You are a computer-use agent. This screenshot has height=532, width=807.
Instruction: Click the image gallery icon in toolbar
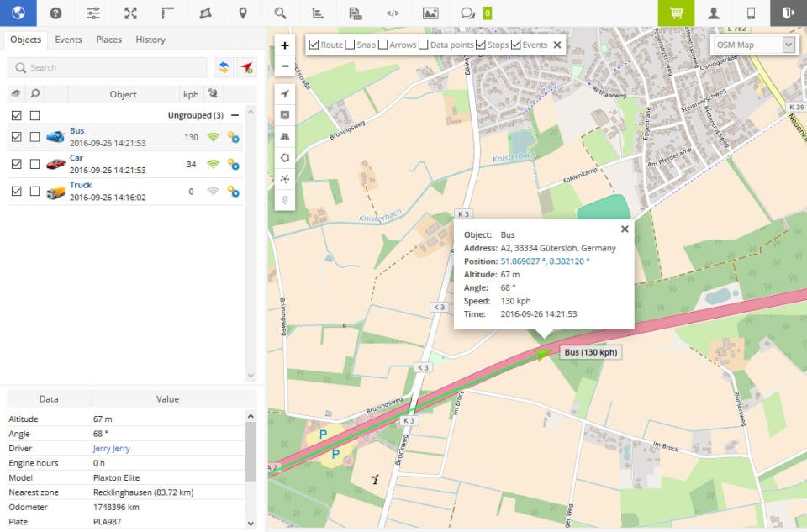click(430, 13)
